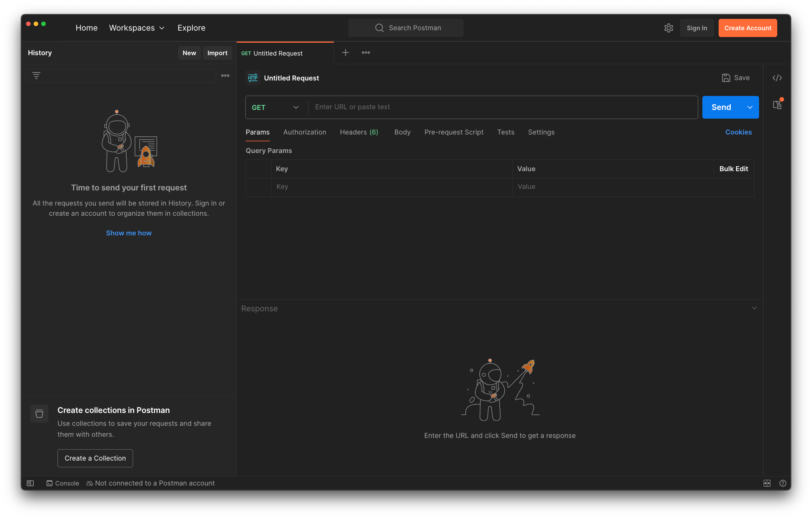This screenshot has width=812, height=518.
Task: Open history filter options
Action: click(x=36, y=76)
